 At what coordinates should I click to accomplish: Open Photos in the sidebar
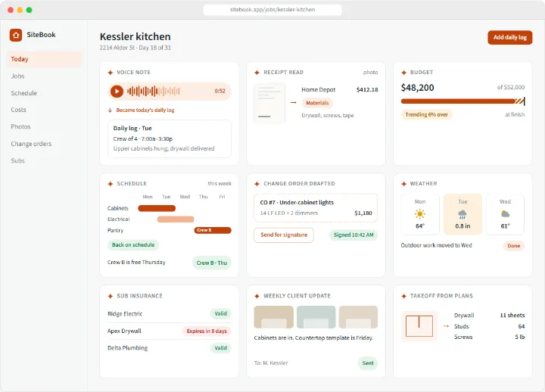tap(44, 127)
